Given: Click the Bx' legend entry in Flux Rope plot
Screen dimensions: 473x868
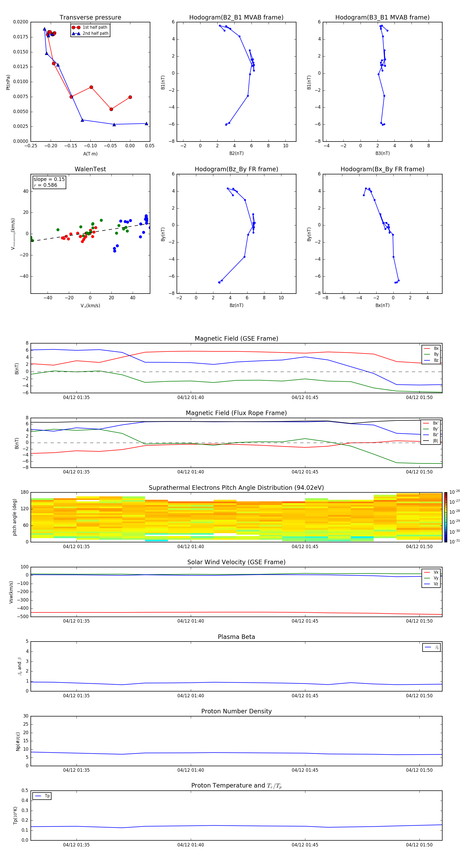Looking at the screenshot, I should click(x=431, y=423).
